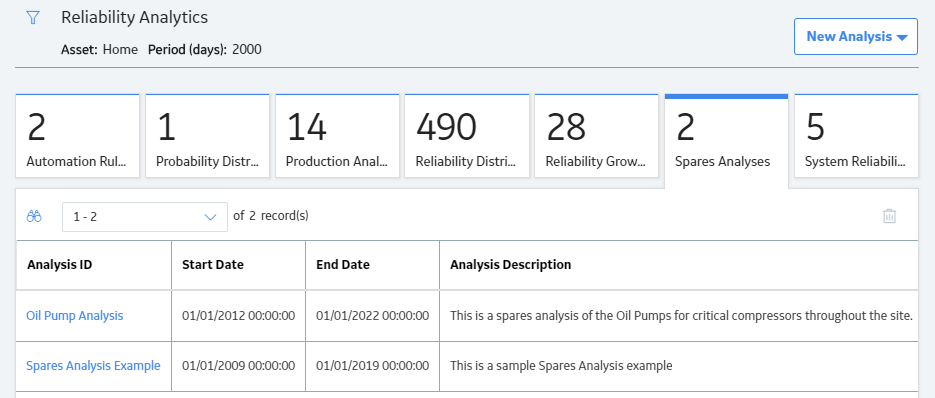Open the filter funnel icon
Viewport: 935px width, 398px height.
coord(33,18)
